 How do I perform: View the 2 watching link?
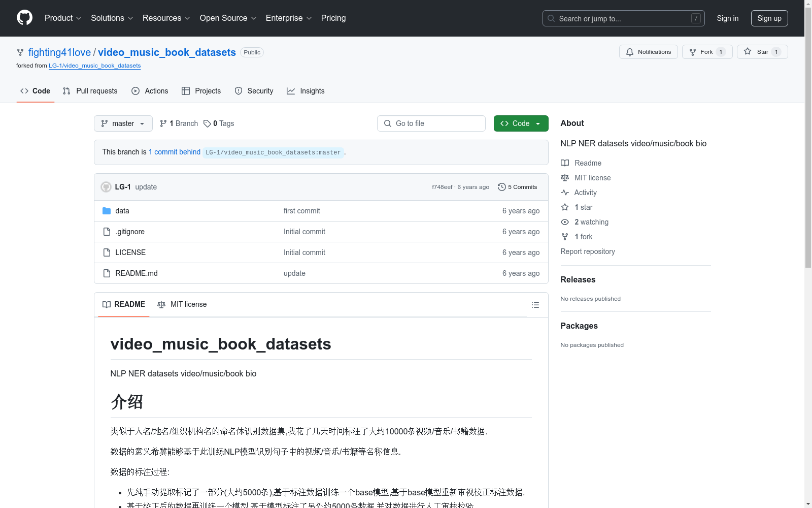pos(585,222)
